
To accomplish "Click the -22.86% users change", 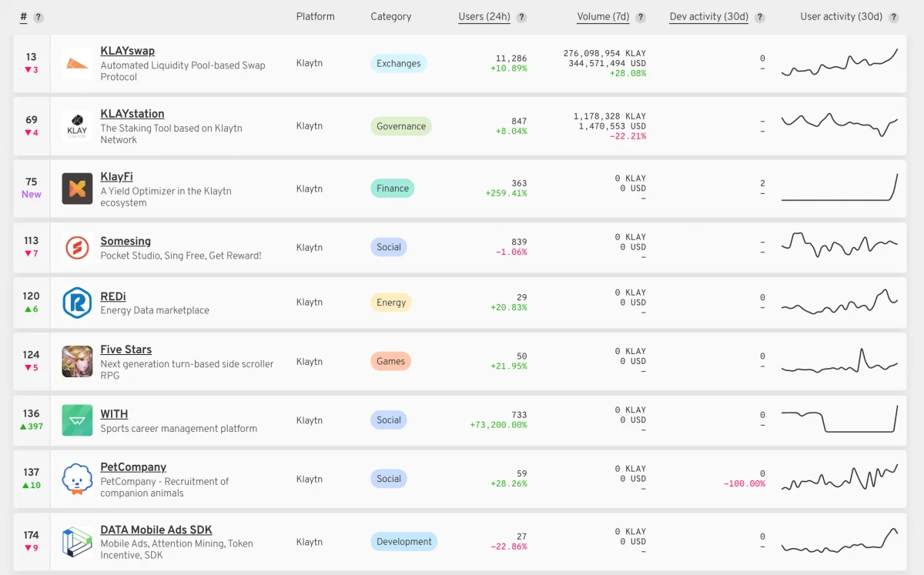I will click(509, 547).
